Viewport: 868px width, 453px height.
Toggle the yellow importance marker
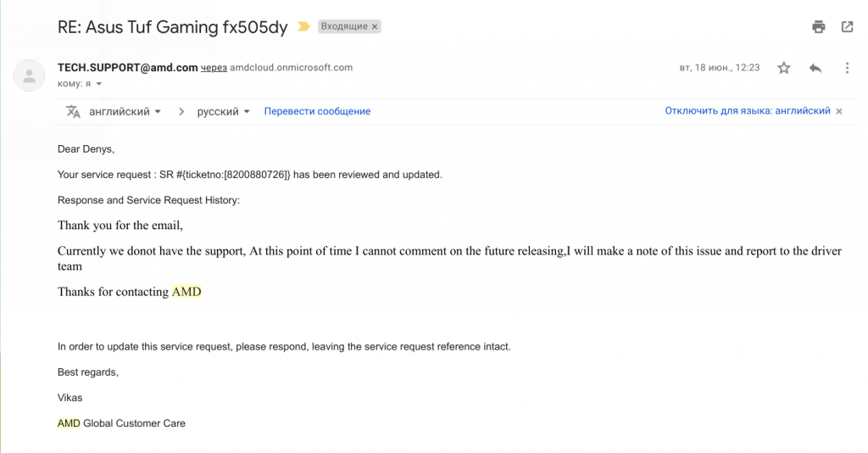[303, 27]
